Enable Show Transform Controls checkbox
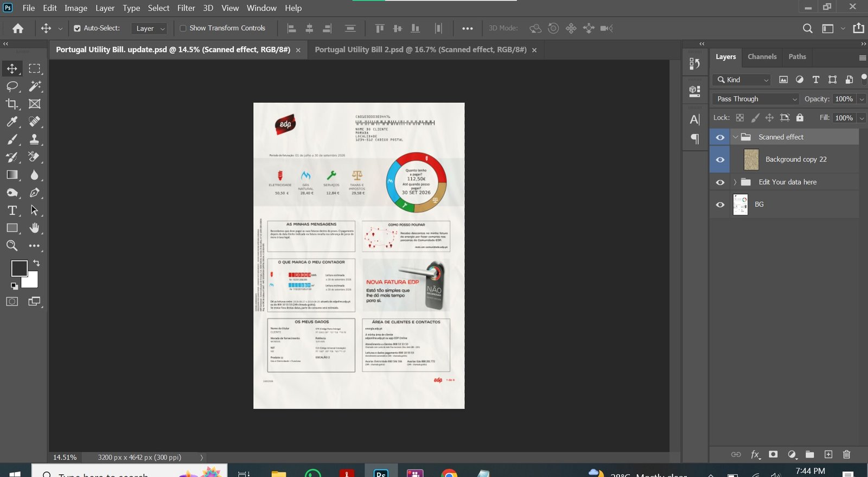The width and height of the screenshot is (868, 477). [x=183, y=28]
